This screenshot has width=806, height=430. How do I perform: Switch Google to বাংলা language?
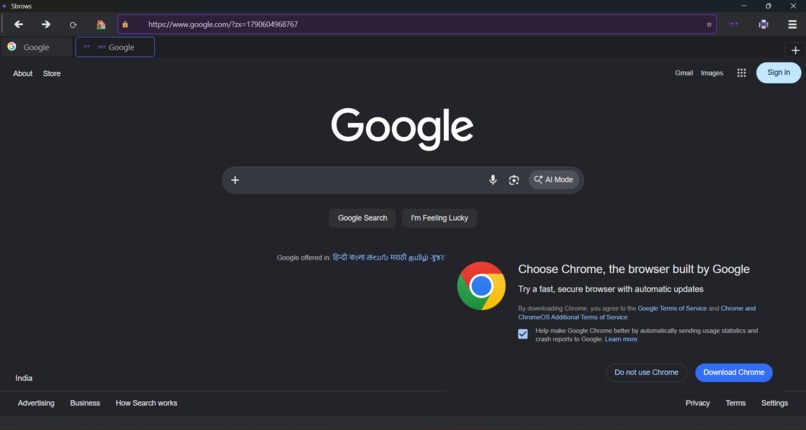coord(357,257)
